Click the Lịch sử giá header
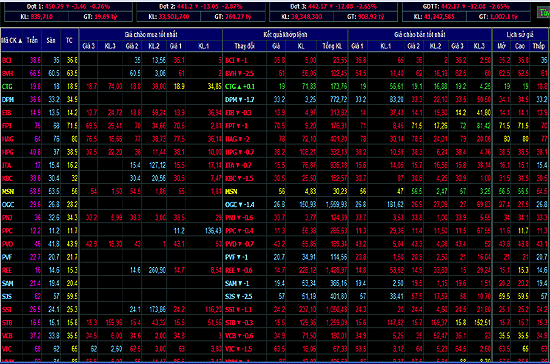Image resolution: width=550 pixels, height=364 pixels. tap(520, 34)
